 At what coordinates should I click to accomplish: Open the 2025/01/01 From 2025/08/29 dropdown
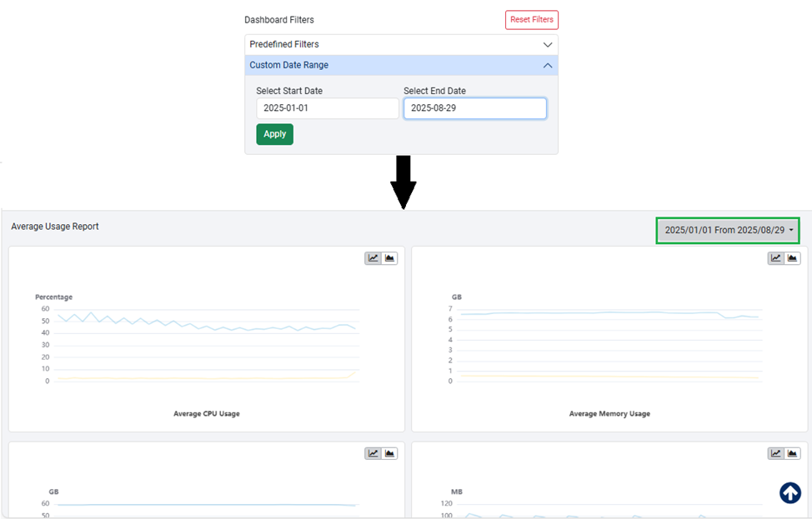click(729, 231)
